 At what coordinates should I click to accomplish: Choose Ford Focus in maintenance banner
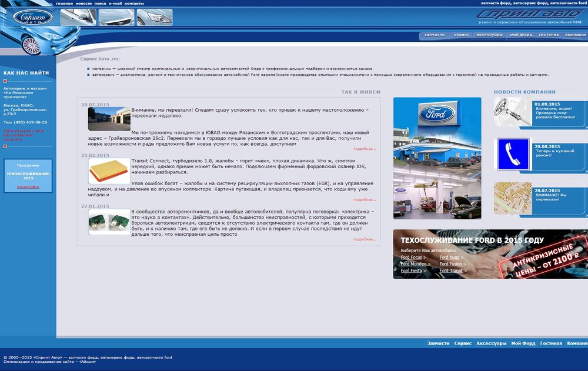pos(413,258)
